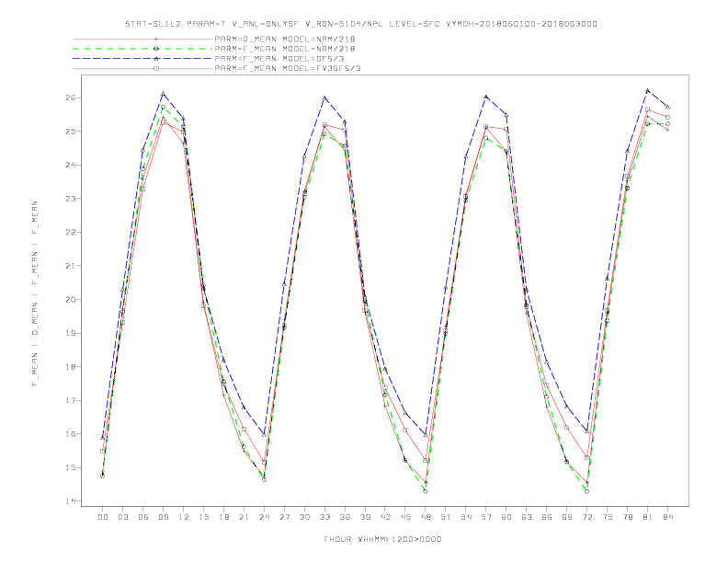
Task: Click x-axis tick label 42
Action: [x=385, y=517]
